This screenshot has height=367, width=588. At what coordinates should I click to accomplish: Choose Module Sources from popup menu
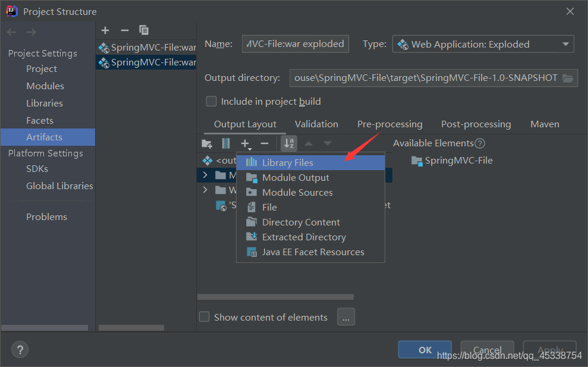point(310,193)
